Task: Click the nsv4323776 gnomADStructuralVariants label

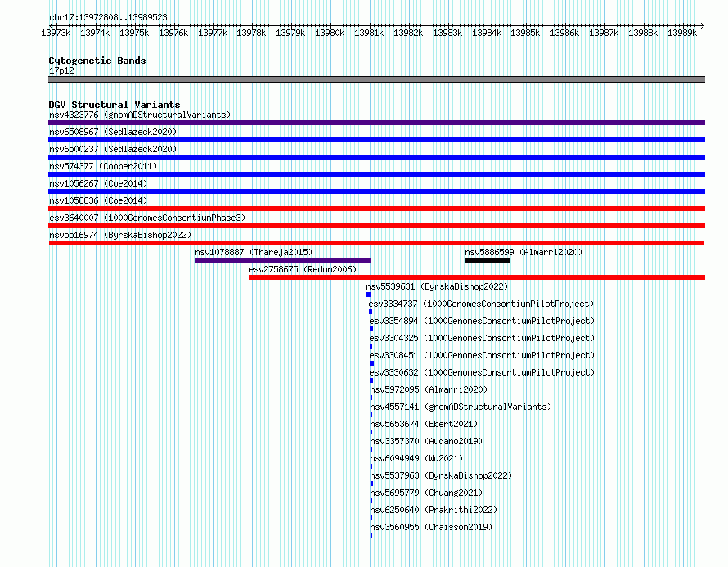Action: click(x=140, y=115)
